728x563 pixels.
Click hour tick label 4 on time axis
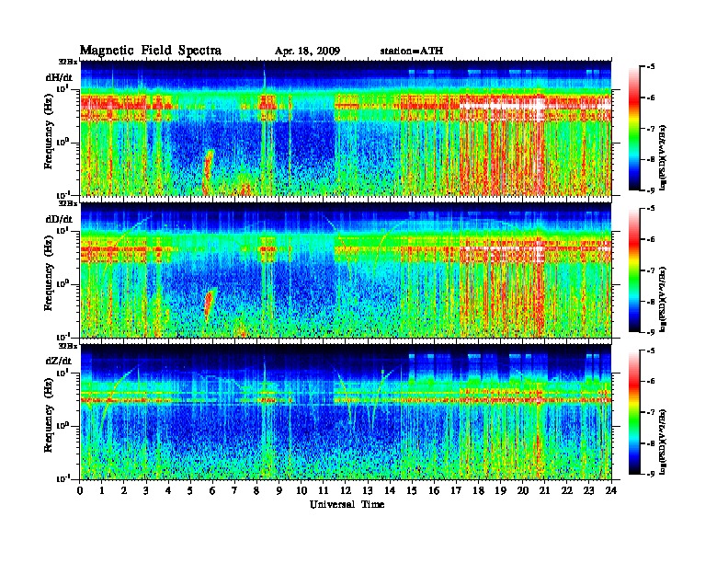click(168, 491)
